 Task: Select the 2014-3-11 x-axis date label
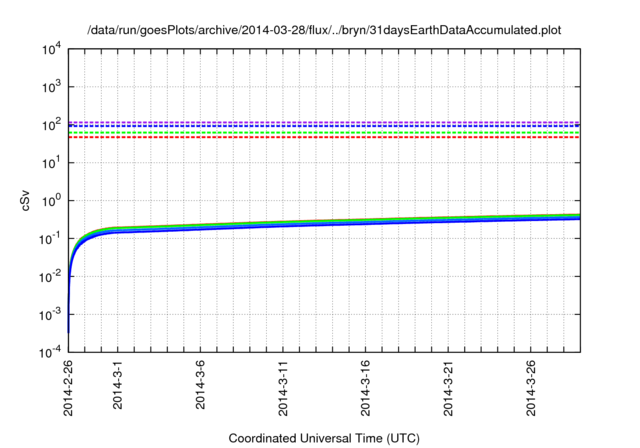[x=283, y=388]
